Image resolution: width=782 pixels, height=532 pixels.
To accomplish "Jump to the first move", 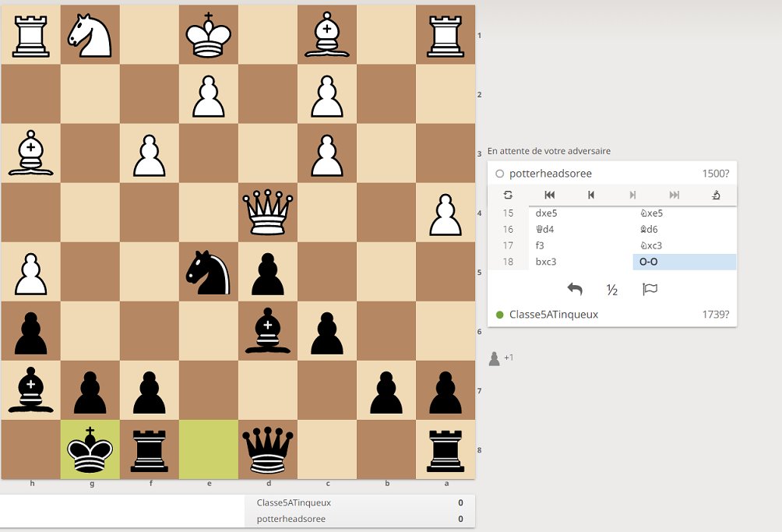I will (550, 195).
